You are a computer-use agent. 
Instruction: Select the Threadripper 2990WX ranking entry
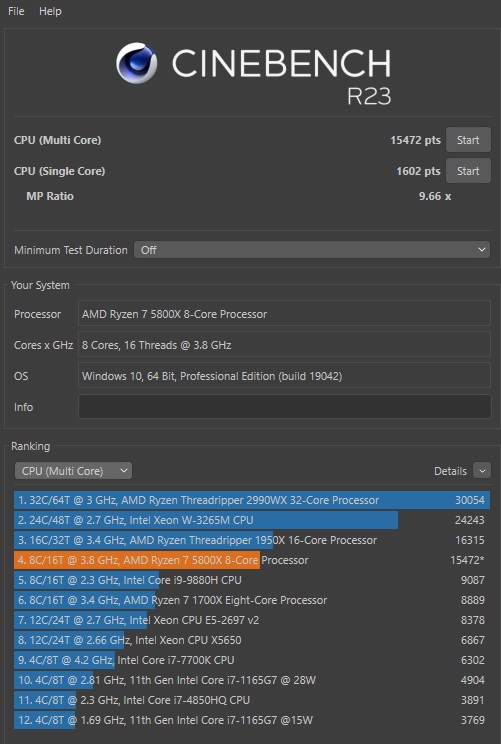252,500
